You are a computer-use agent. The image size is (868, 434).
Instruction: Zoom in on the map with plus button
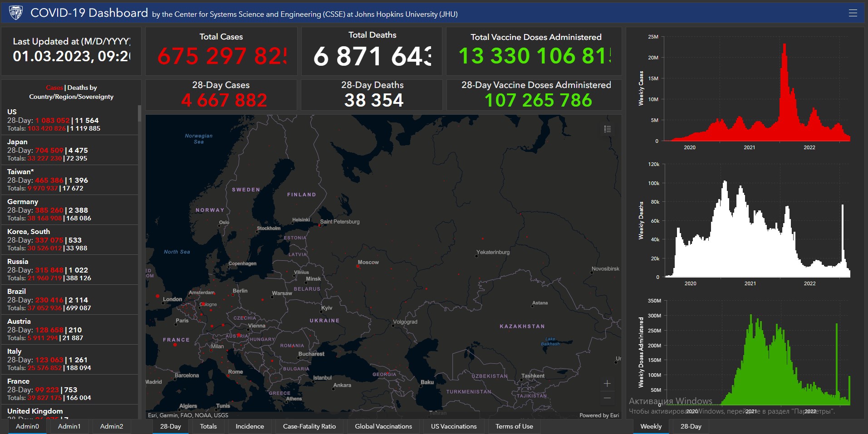(x=607, y=384)
